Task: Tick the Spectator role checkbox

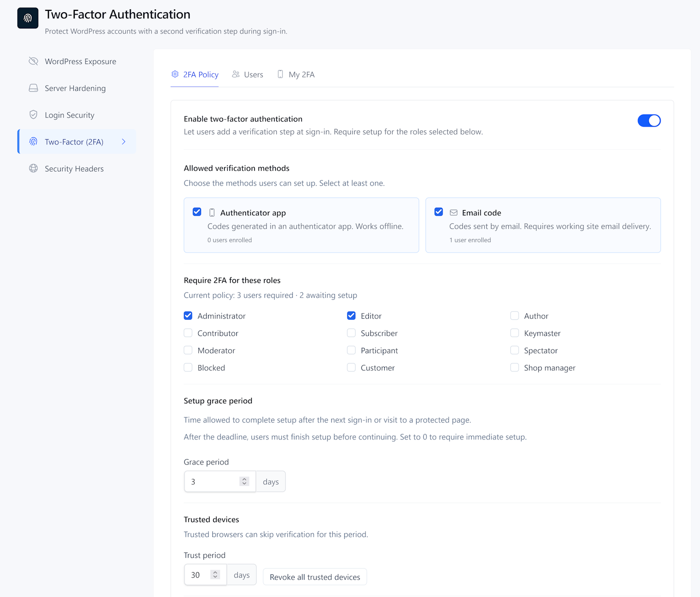Action: click(x=515, y=350)
